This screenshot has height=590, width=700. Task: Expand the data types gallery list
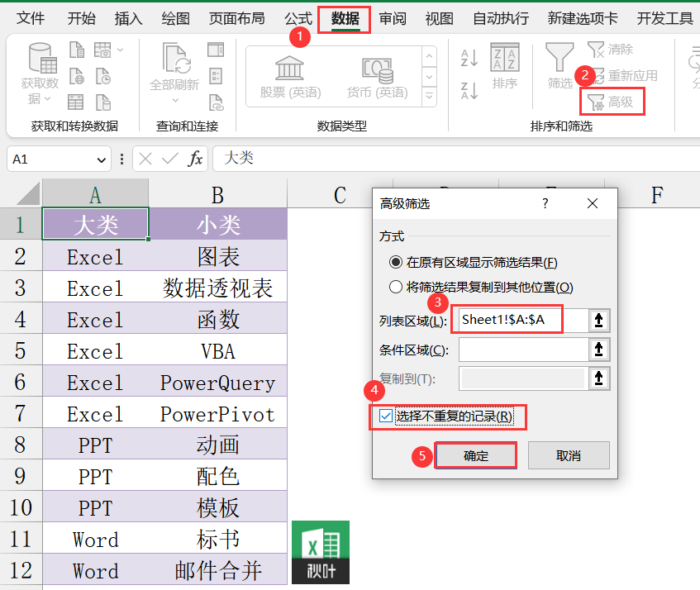pyautogui.click(x=429, y=96)
